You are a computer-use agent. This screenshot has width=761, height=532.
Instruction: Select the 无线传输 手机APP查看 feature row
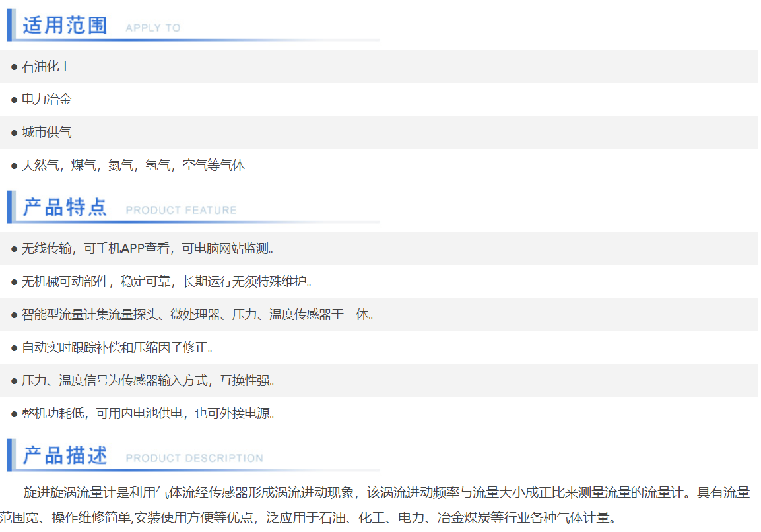147,249
